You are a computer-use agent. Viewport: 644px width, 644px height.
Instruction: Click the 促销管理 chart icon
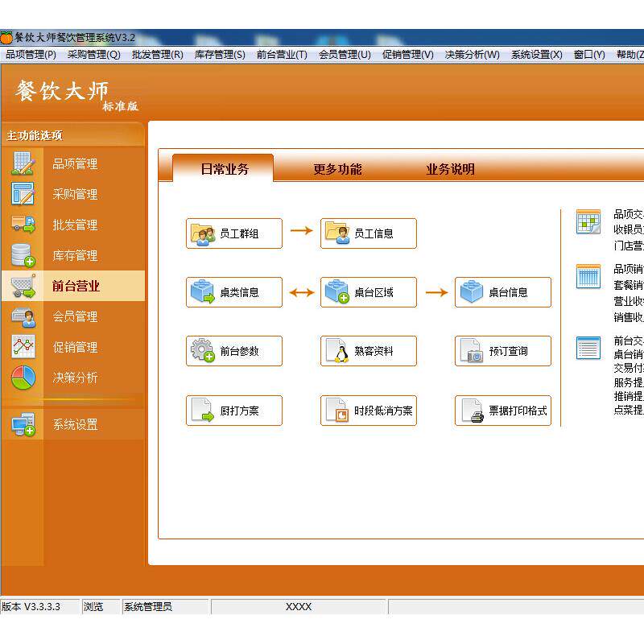(x=23, y=347)
